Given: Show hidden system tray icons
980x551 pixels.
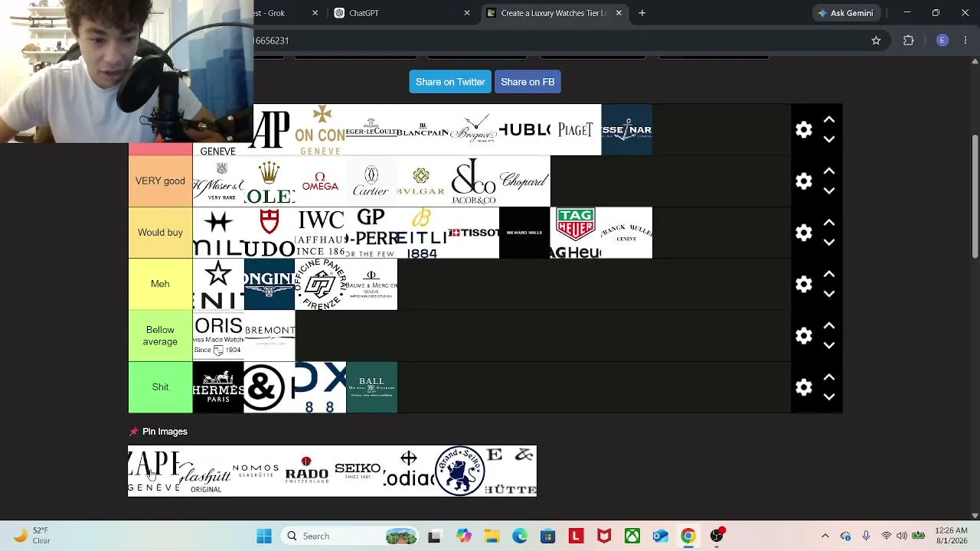Looking at the screenshot, I should [825, 536].
